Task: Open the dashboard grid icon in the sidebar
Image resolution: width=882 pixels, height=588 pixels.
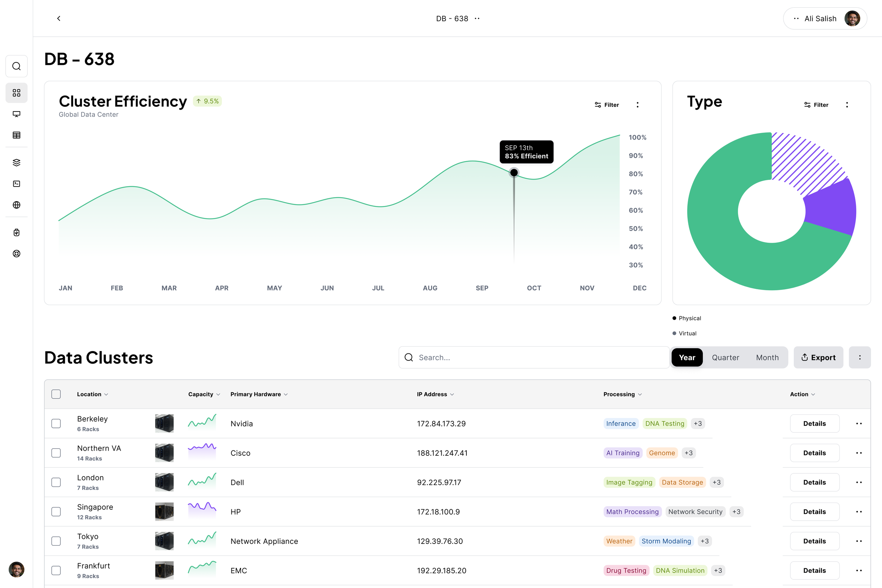Action: click(x=17, y=93)
